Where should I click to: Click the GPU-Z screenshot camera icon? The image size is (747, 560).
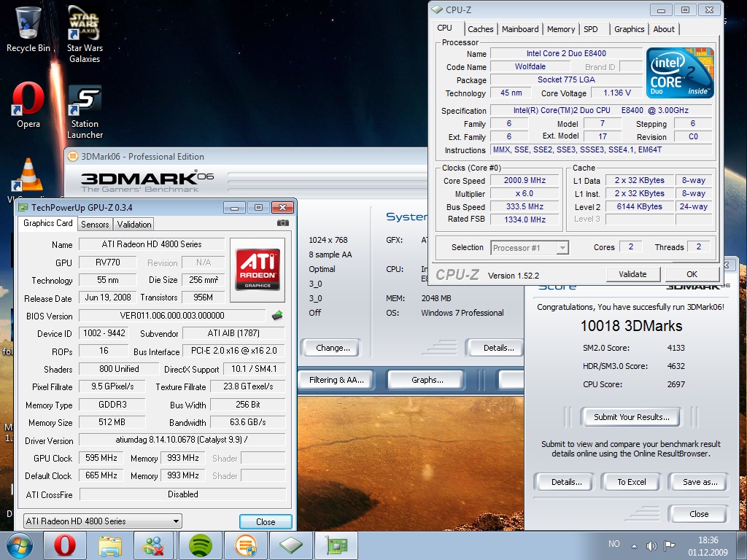click(282, 223)
